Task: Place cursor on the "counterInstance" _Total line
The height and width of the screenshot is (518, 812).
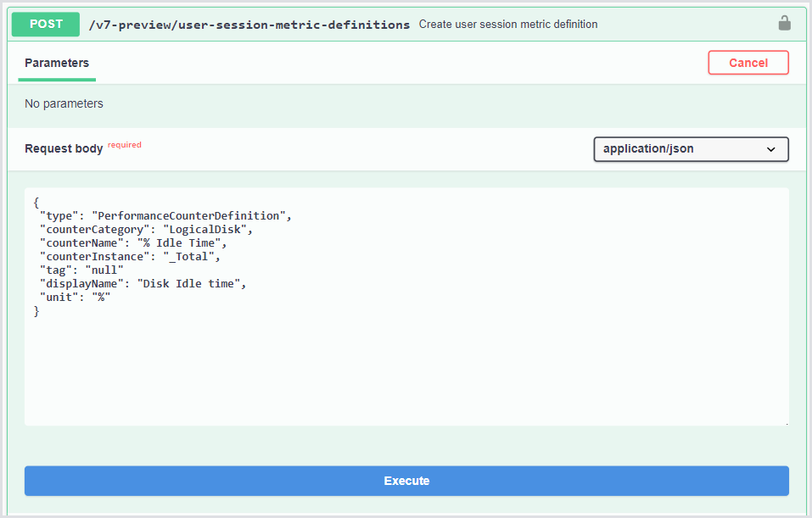Action: (133, 257)
